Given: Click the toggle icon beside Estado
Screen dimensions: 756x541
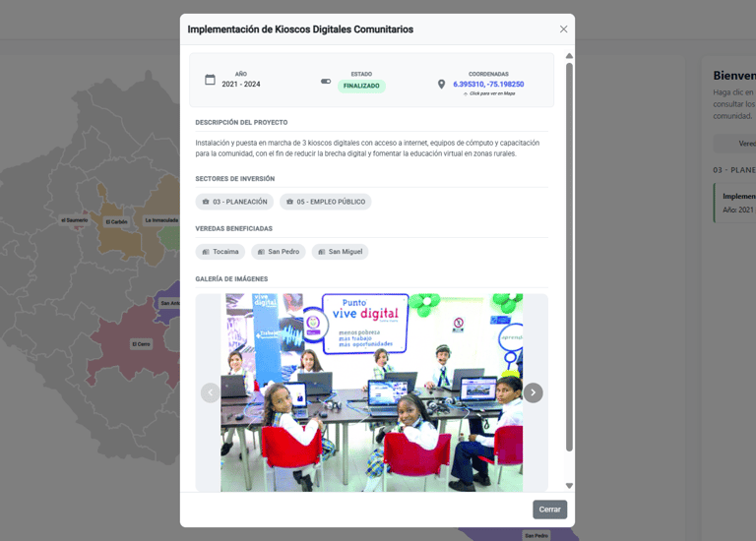Looking at the screenshot, I should coord(326,81).
